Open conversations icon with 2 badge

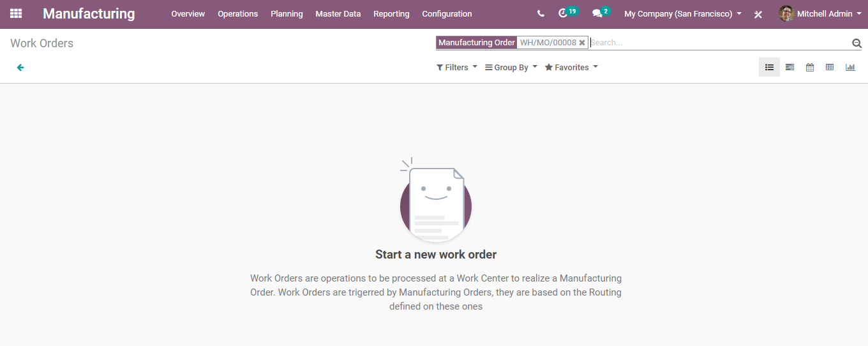(601, 13)
